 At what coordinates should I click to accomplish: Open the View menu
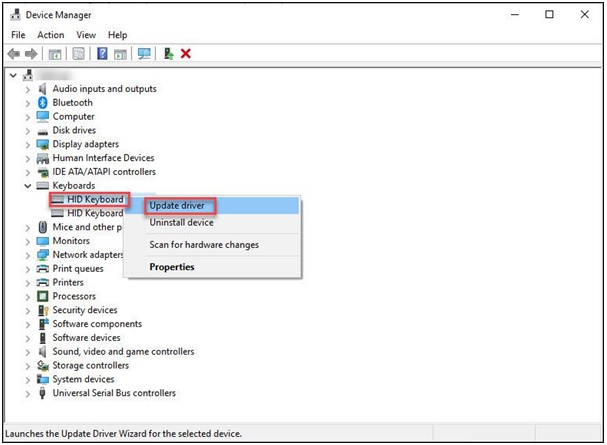(86, 35)
